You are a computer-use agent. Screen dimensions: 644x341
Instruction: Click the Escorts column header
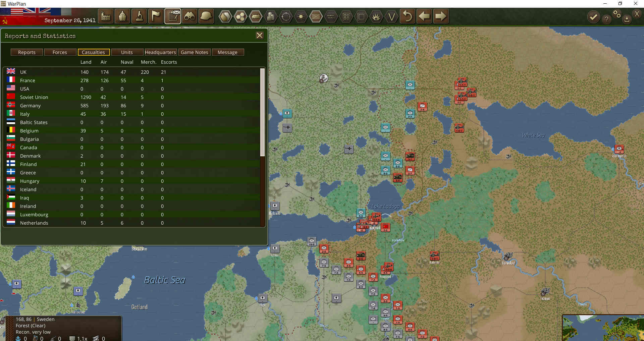tap(169, 62)
